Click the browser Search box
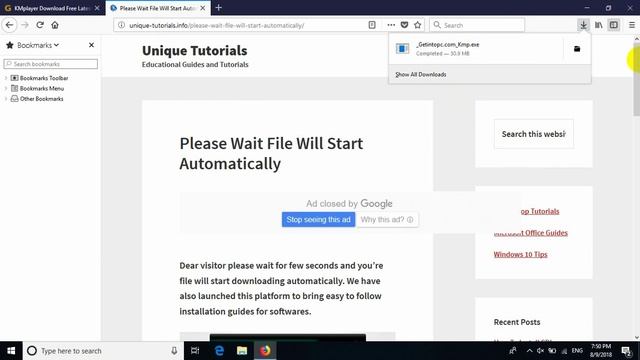640x360 pixels. [477, 25]
